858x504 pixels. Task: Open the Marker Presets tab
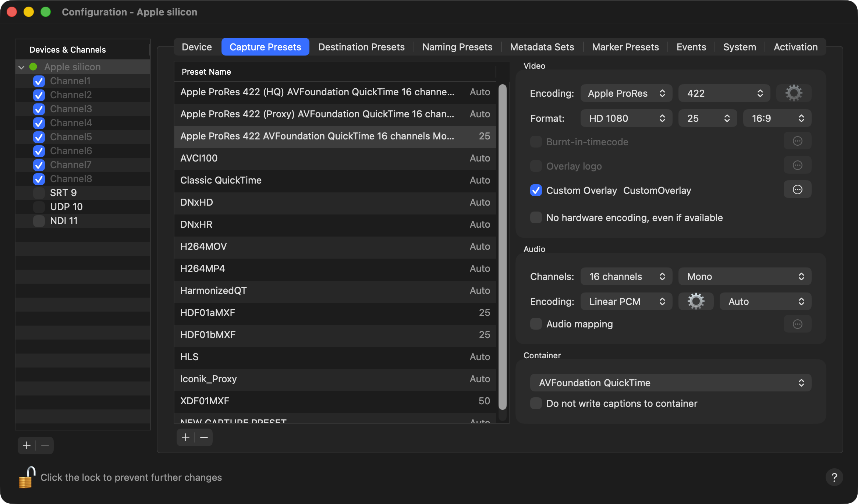pyautogui.click(x=625, y=47)
